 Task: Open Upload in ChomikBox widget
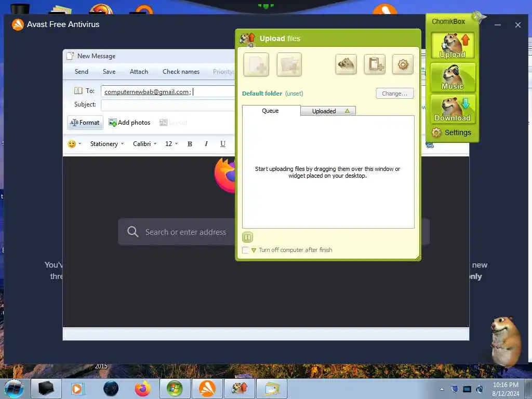[453, 46]
